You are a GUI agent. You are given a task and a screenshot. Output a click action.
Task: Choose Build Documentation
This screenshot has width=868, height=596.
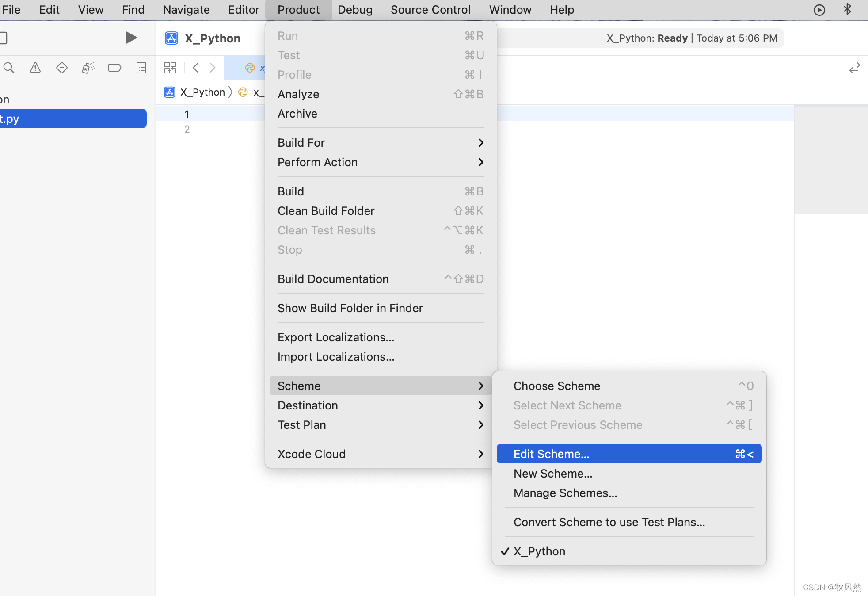click(381, 279)
